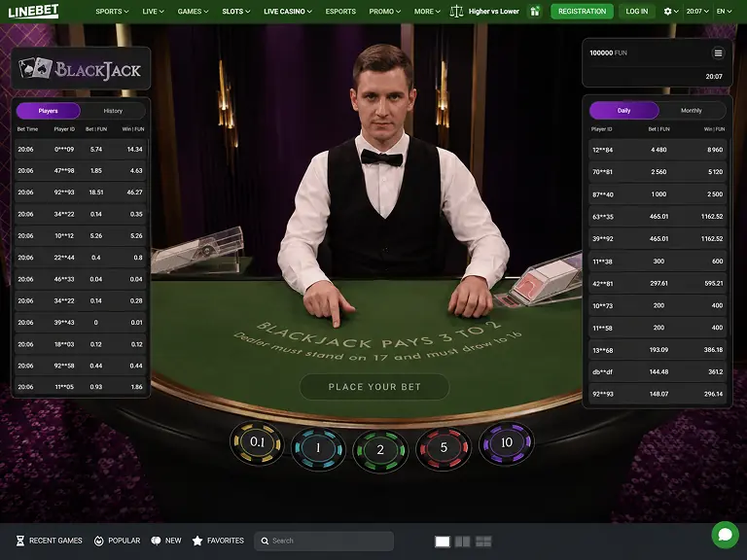
Task: Open the EN language dropdown
Action: [724, 11]
